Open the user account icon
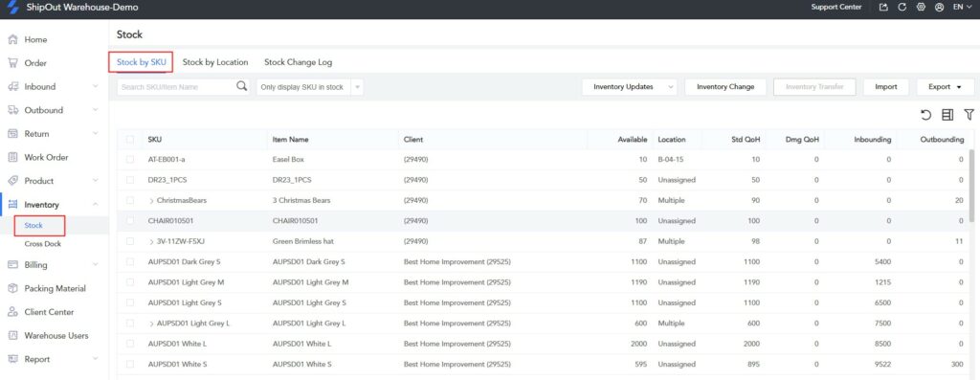Viewport: 980px width, 380px height. (x=939, y=8)
